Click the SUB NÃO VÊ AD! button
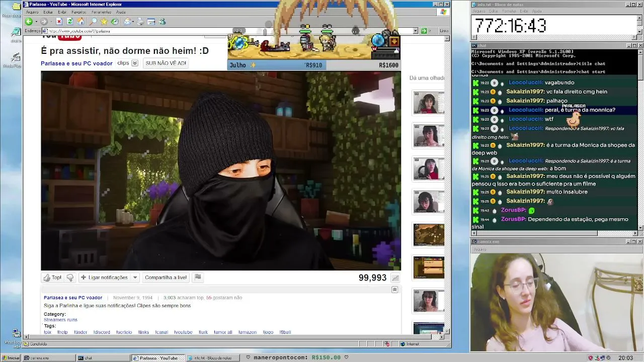This screenshot has width=644, height=362. pyautogui.click(x=166, y=63)
